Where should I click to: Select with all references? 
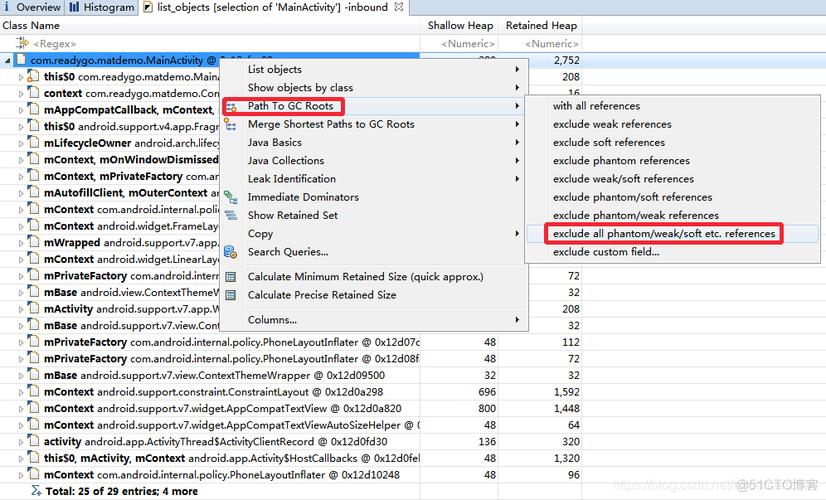pyautogui.click(x=672, y=106)
